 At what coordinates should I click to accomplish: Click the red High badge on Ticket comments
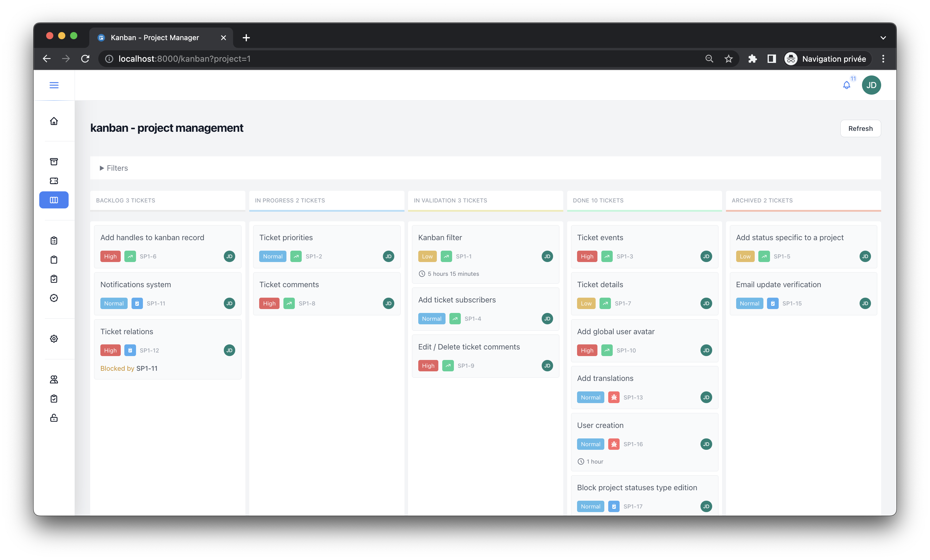(x=269, y=303)
